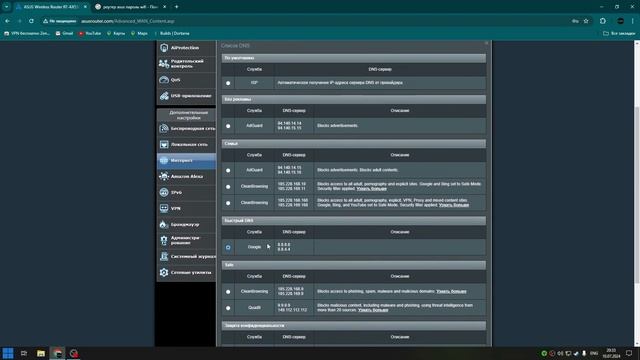Viewport: 640px width, 360px height.
Task: Click the Google DNS address 8.8.8.8
Action: point(284,245)
